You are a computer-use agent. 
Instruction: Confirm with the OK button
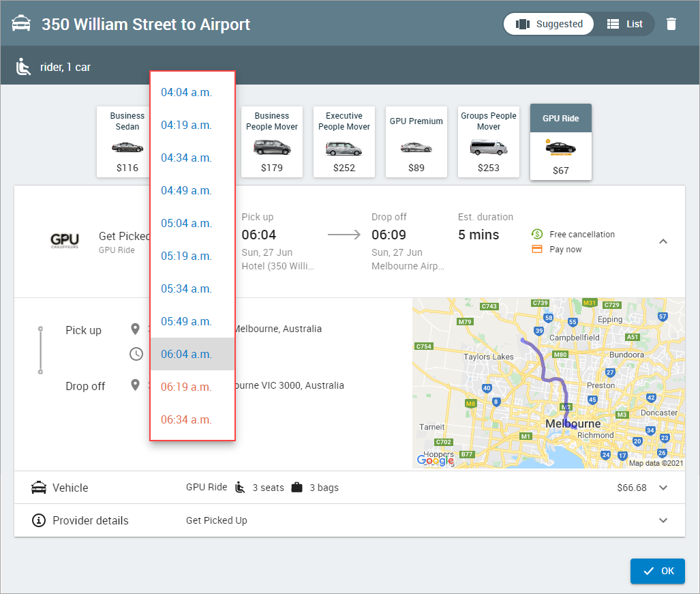657,571
